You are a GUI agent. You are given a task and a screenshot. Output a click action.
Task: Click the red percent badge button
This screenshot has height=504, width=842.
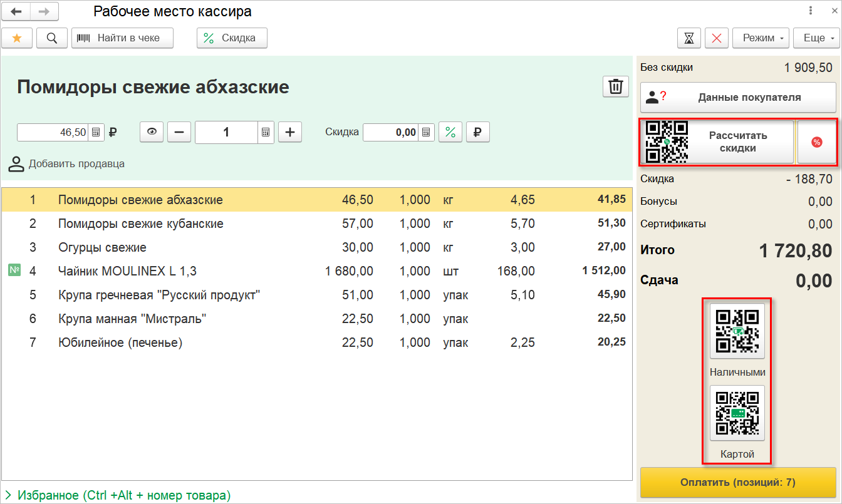[x=816, y=142]
